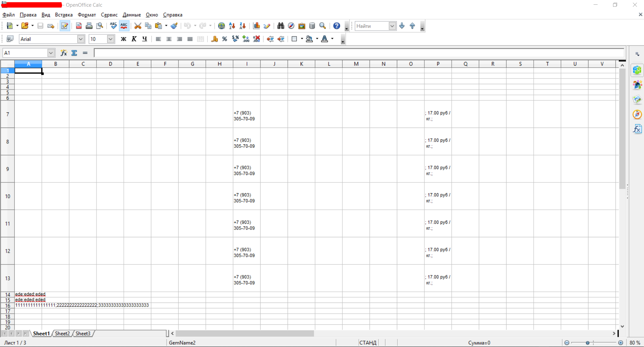Click the Open file folder icon
This screenshot has width=644, height=347.
(25, 26)
